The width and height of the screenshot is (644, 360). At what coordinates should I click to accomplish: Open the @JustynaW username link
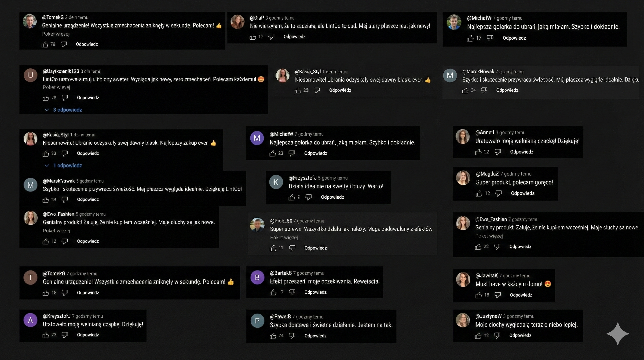point(488,316)
